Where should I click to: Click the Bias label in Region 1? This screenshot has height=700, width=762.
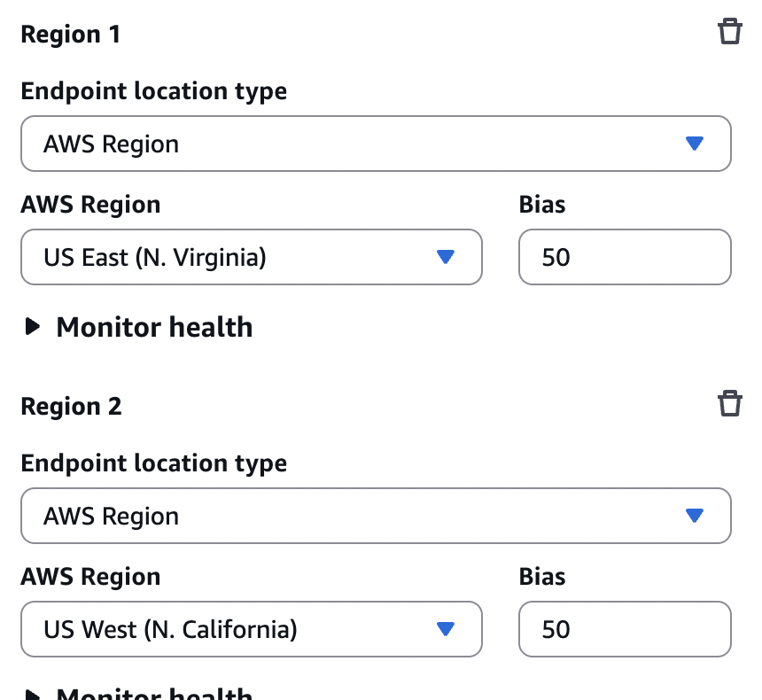(x=541, y=205)
